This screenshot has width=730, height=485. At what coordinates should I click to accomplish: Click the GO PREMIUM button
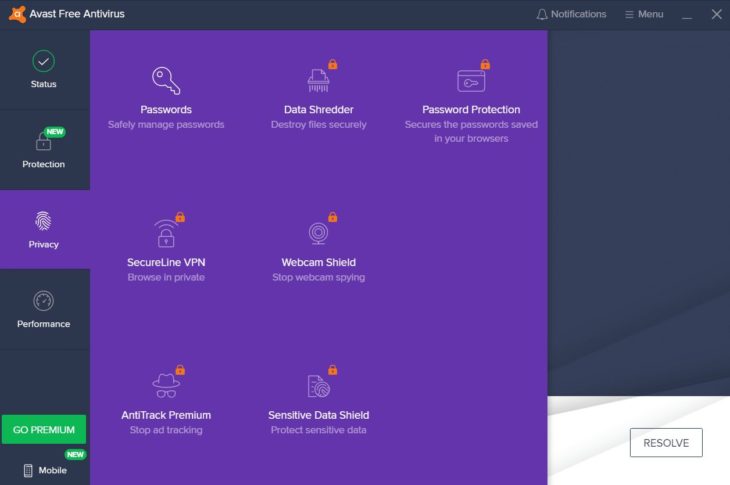44,430
